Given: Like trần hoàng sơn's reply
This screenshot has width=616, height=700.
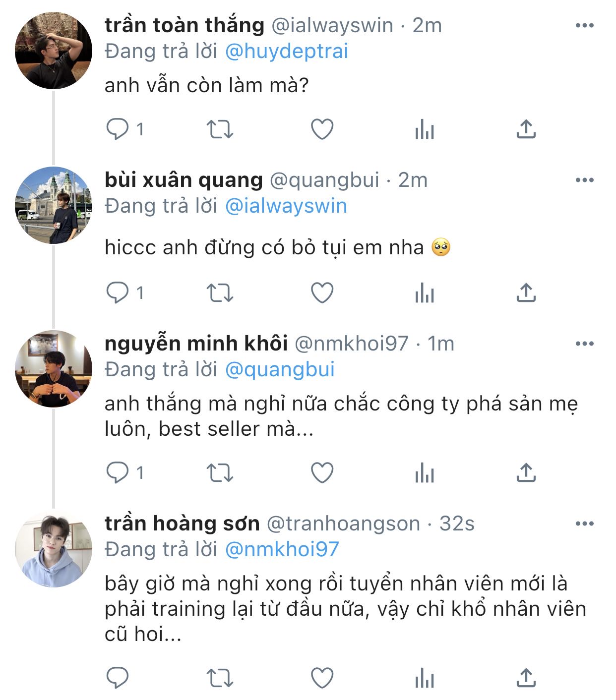Looking at the screenshot, I should (322, 678).
